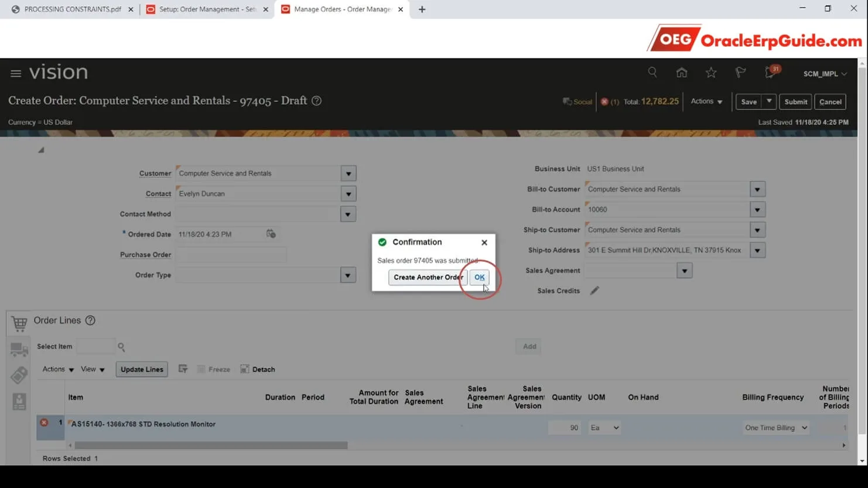Screen dimensions: 868x488
Task: Click the error indicator icon showing (1)
Action: point(604,101)
